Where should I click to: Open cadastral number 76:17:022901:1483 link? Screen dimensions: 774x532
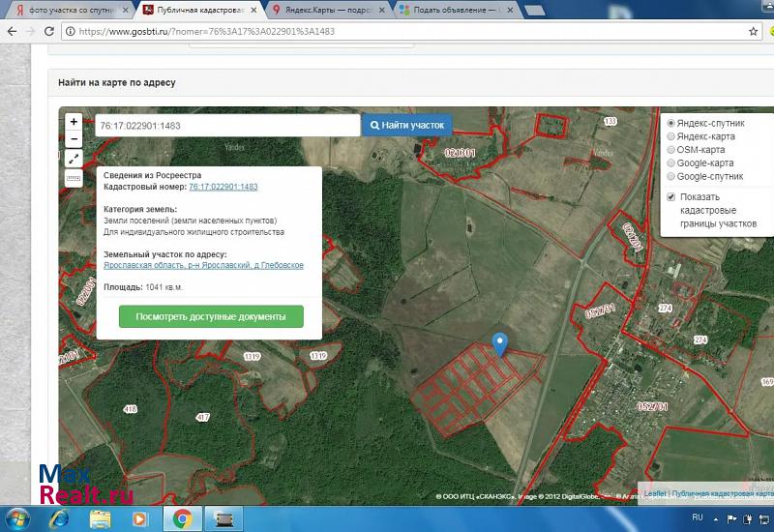[223, 187]
